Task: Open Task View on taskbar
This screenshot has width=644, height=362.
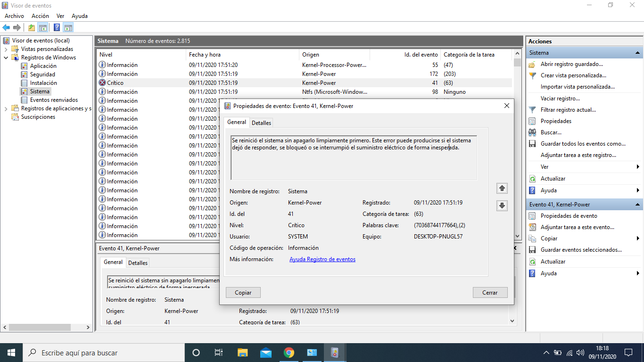Action: 219,353
